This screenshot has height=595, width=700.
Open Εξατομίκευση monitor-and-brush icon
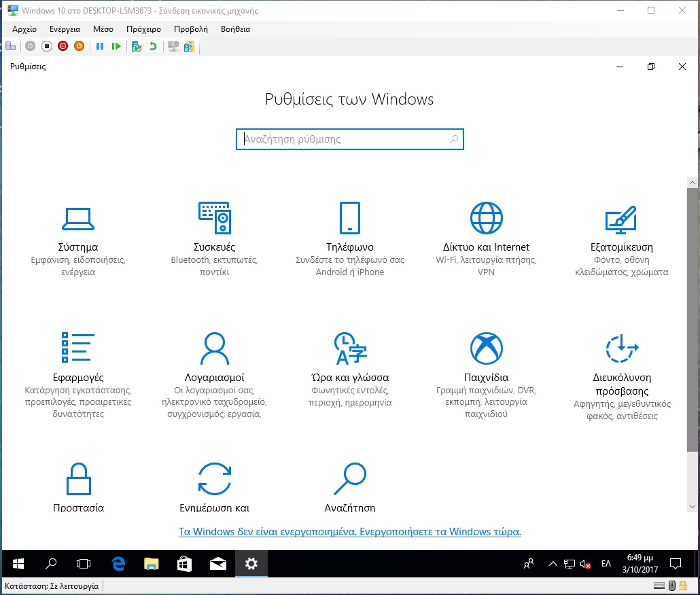coord(621,219)
